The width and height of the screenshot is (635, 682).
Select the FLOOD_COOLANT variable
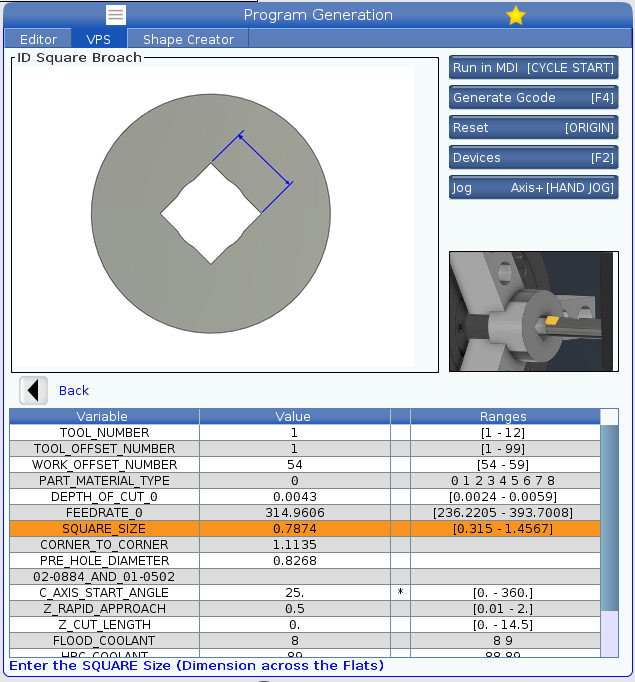pos(104,641)
